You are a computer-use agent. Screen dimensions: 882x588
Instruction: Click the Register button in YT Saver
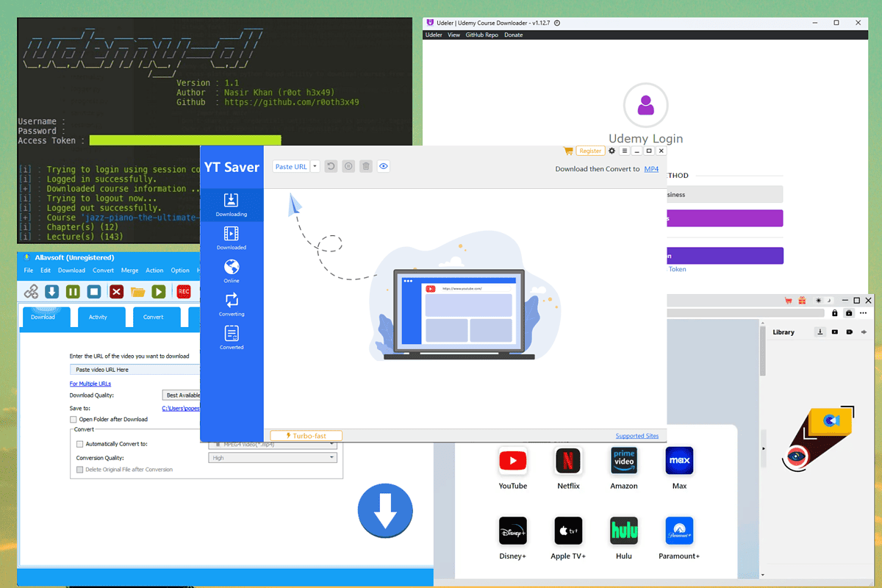[x=590, y=150]
